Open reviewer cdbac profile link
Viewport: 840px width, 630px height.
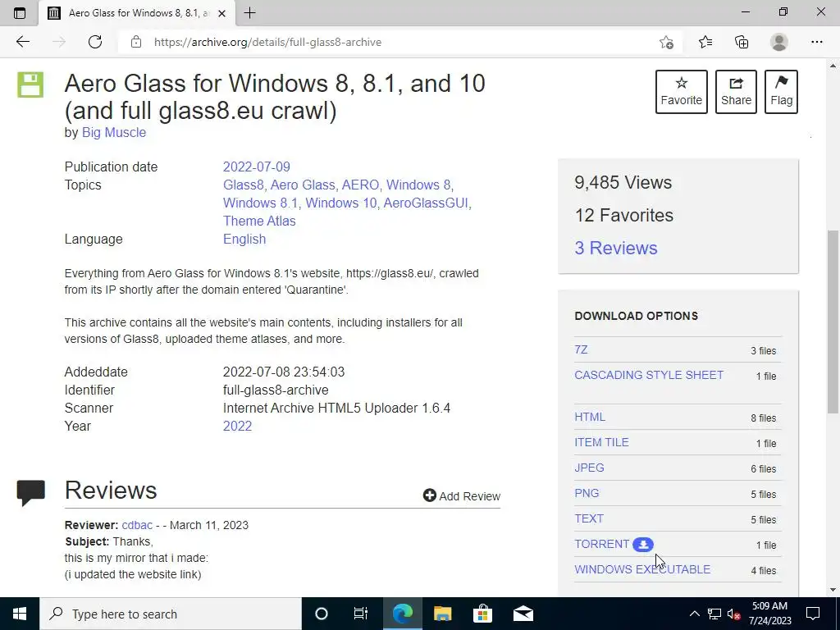pos(137,525)
